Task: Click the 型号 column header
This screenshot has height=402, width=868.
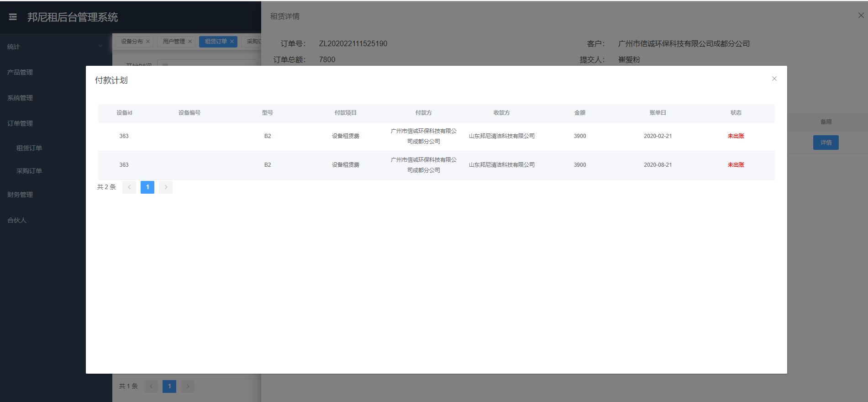Action: 268,113
